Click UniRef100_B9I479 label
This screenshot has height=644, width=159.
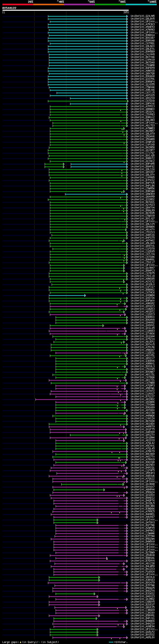(x=143, y=583)
